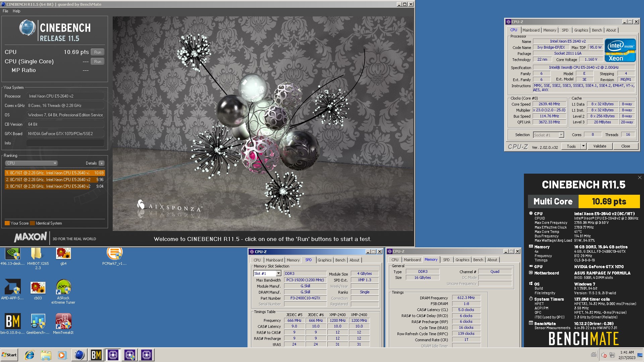Launch ASRock eXtreme Tuner shortcut

(x=63, y=292)
